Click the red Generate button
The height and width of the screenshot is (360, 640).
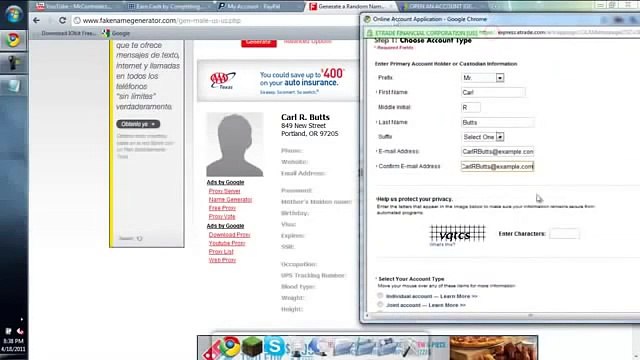pos(259,42)
